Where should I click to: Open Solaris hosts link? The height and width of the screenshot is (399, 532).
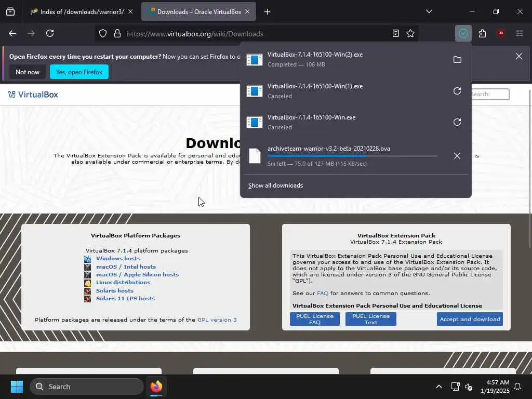(115, 290)
